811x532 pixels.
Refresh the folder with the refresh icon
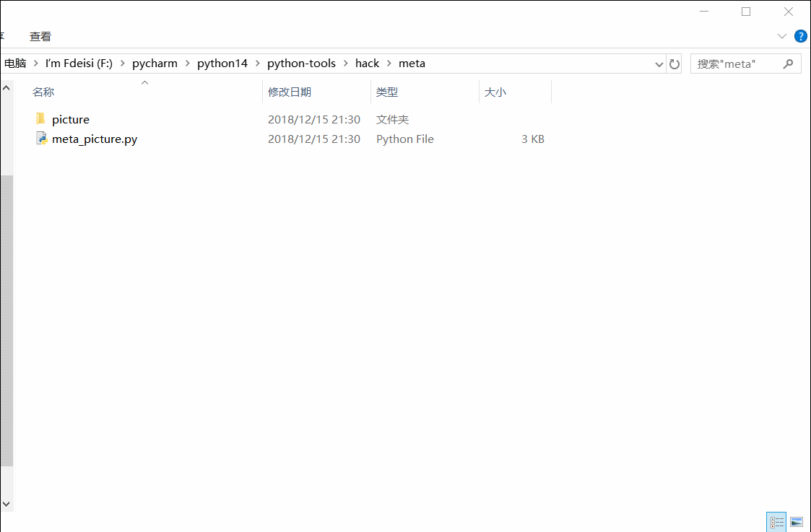tap(674, 64)
